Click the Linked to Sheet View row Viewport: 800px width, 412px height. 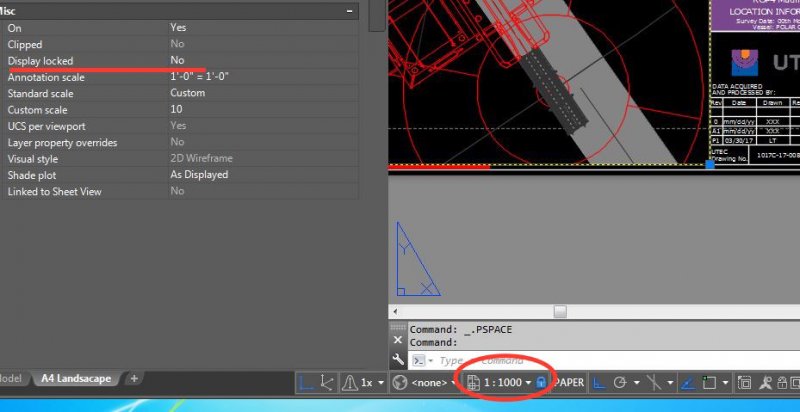point(179,191)
